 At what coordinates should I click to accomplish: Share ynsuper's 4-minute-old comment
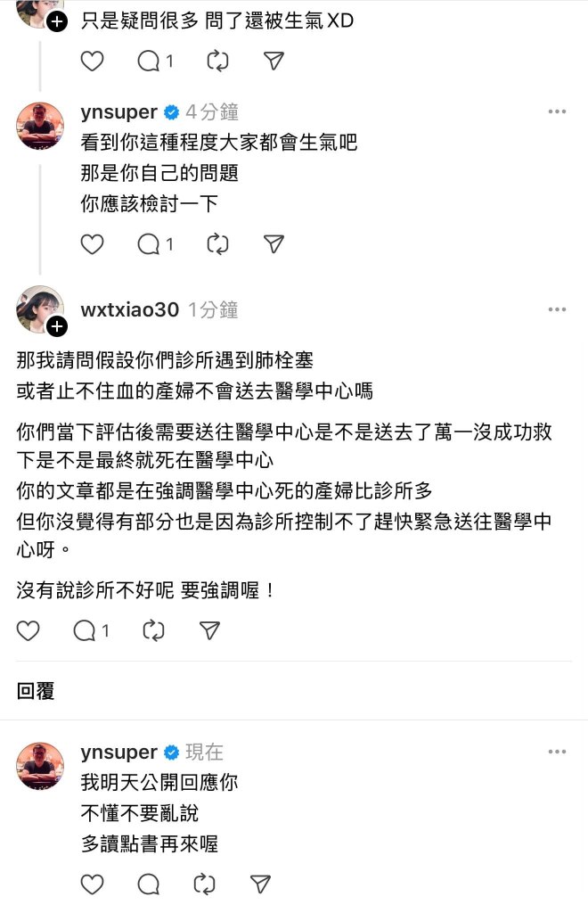(274, 243)
